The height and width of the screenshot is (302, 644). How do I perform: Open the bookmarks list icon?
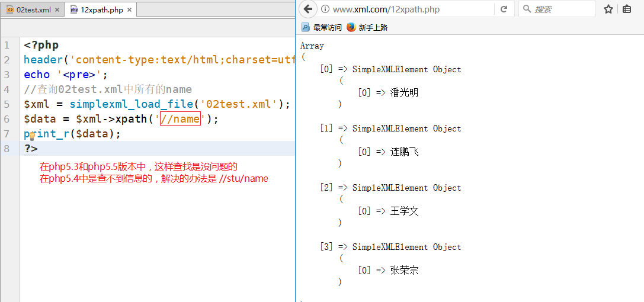627,9
